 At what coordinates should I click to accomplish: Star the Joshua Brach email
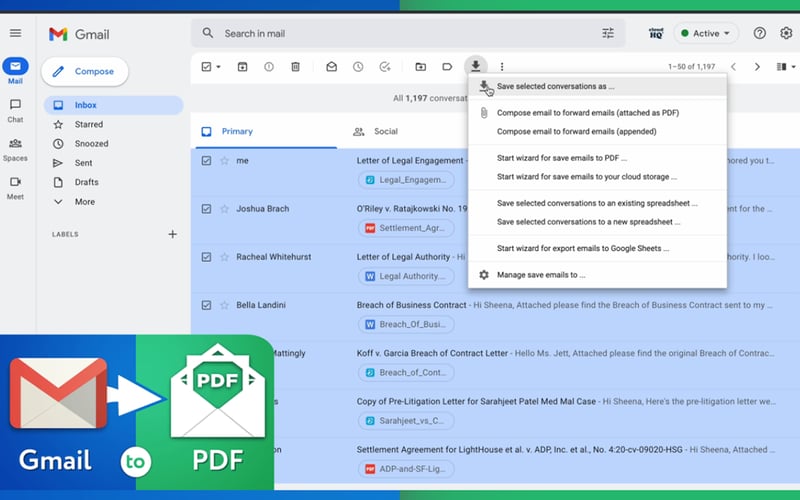[x=224, y=209]
